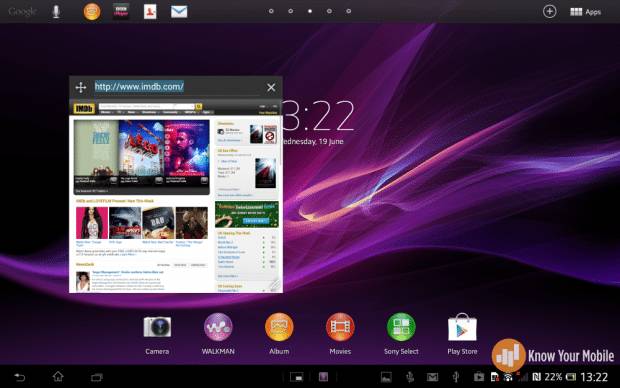
Task: Tap the Google search box
Action: click(x=23, y=11)
